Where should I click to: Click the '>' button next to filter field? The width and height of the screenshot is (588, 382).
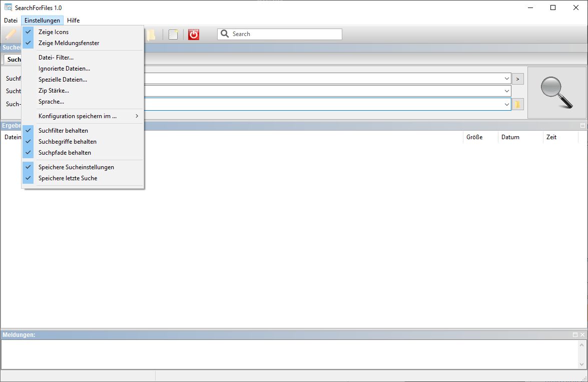coord(517,79)
